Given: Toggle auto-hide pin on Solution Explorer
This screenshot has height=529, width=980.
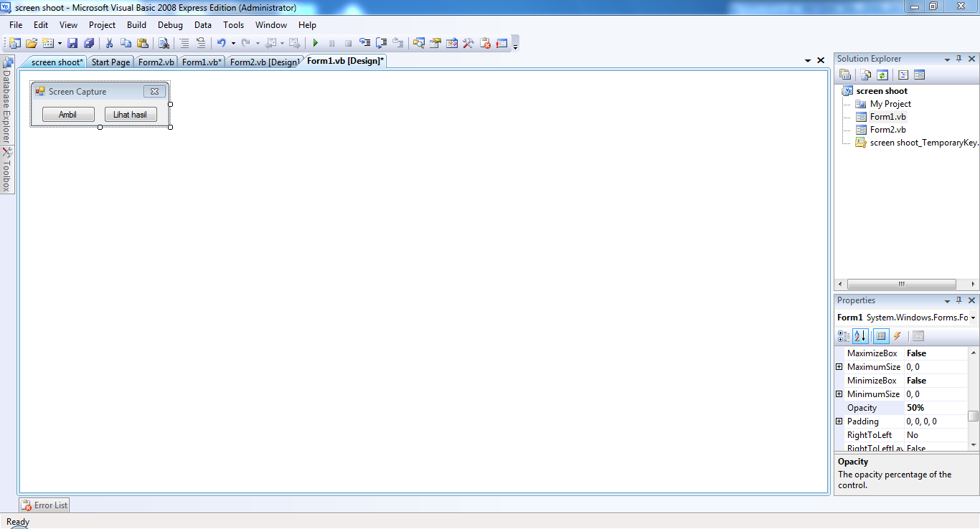Looking at the screenshot, I should 959,59.
